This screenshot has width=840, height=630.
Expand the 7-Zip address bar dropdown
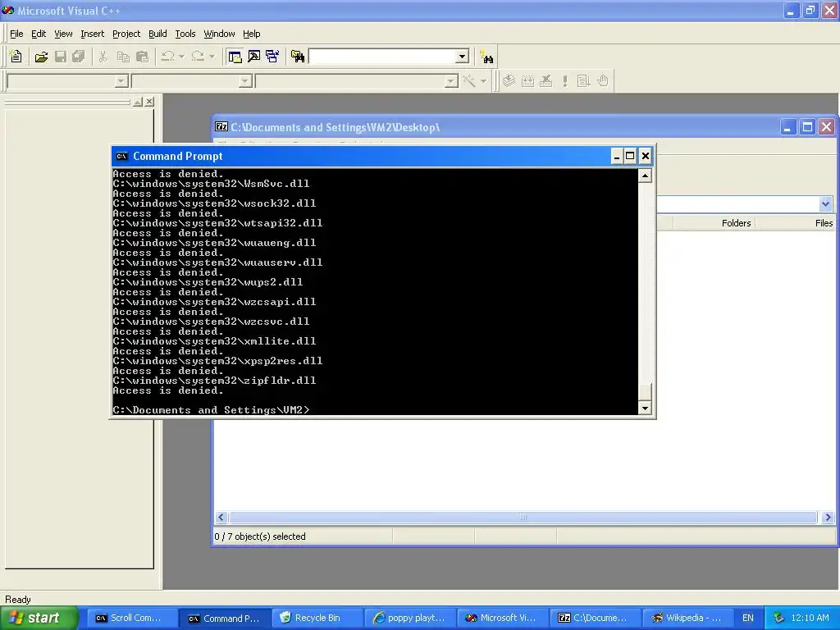825,204
